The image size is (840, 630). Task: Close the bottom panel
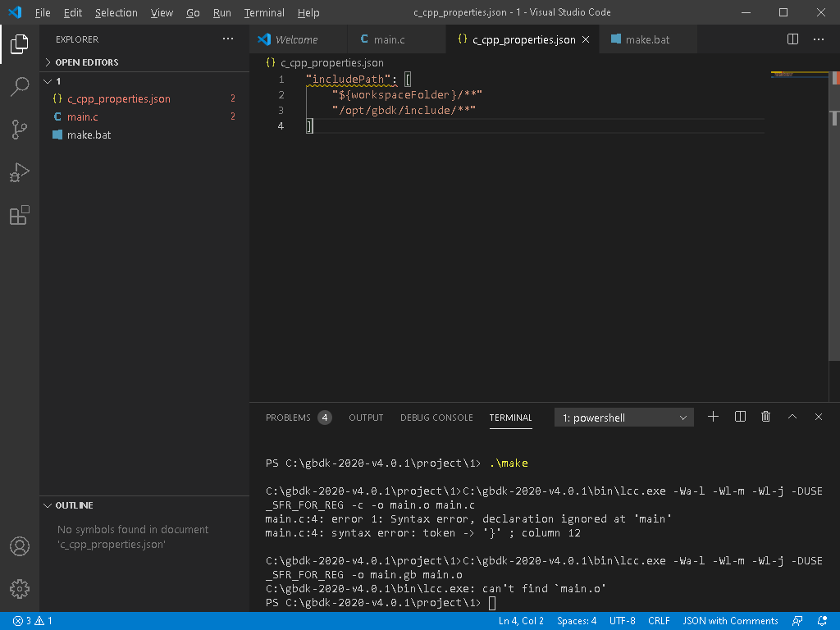819,417
